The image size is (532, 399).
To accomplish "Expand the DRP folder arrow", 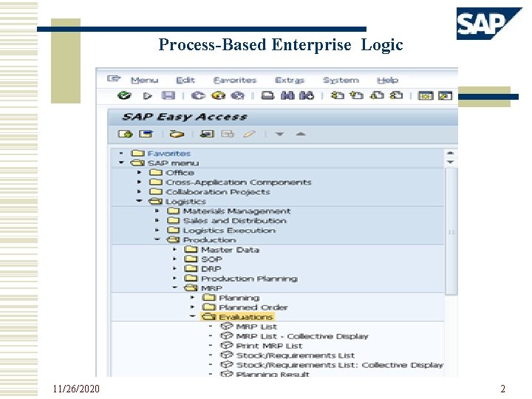I will pyautogui.click(x=174, y=268).
